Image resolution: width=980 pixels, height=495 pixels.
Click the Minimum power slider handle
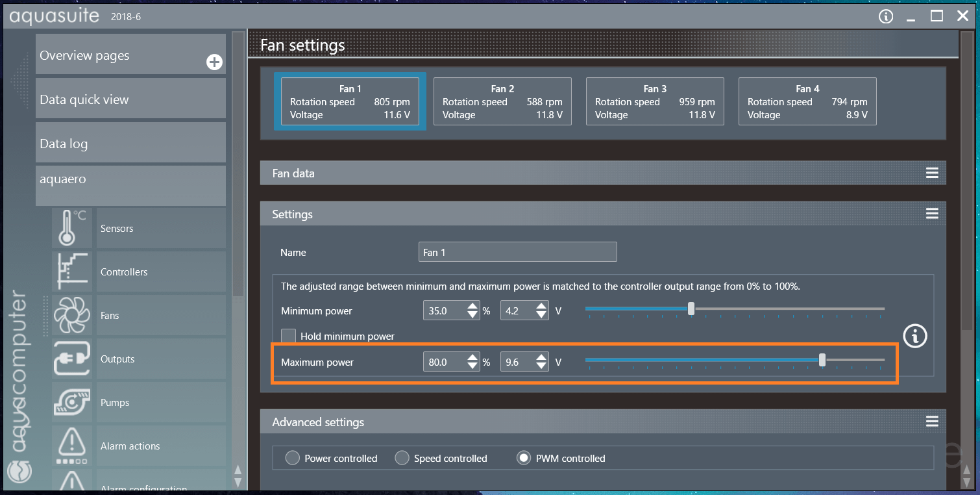click(x=691, y=309)
